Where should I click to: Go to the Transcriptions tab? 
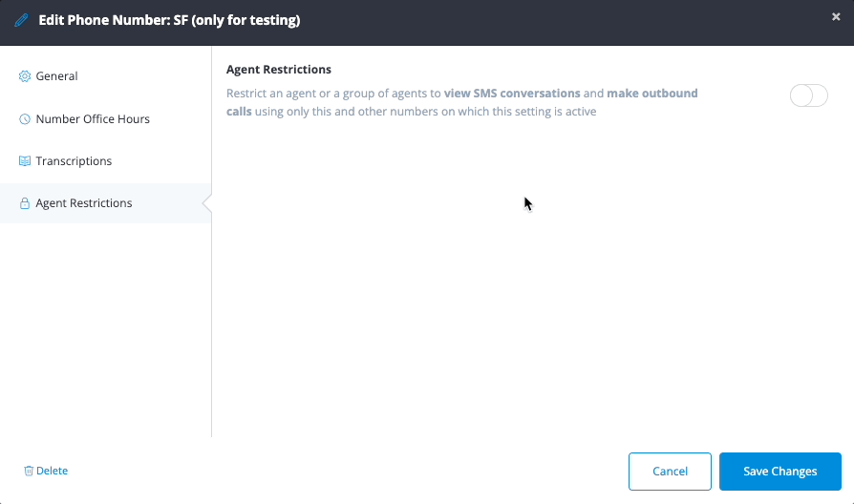(x=74, y=161)
